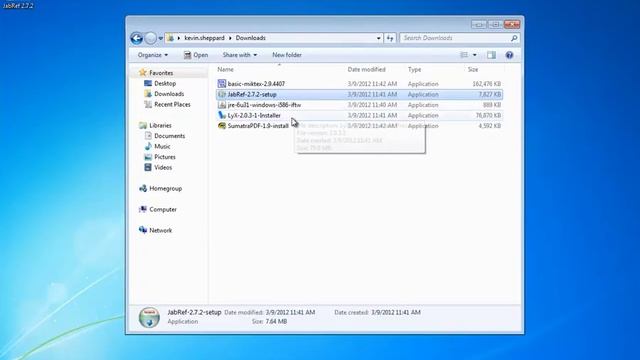Open Recent Places in sidebar
Viewport: 640px width, 360px height.
[x=172, y=104]
